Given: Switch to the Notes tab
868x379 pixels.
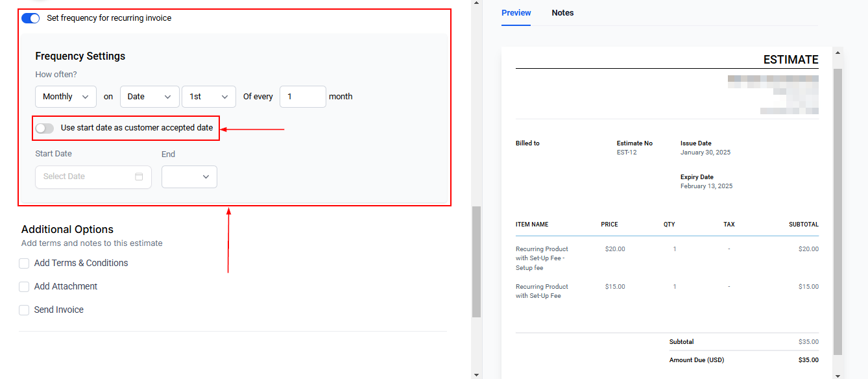Looking at the screenshot, I should [562, 13].
